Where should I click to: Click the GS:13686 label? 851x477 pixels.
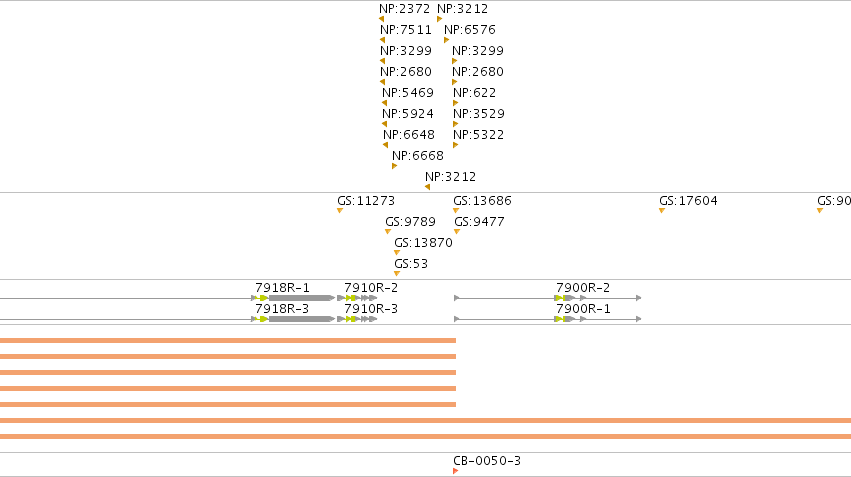[482, 201]
